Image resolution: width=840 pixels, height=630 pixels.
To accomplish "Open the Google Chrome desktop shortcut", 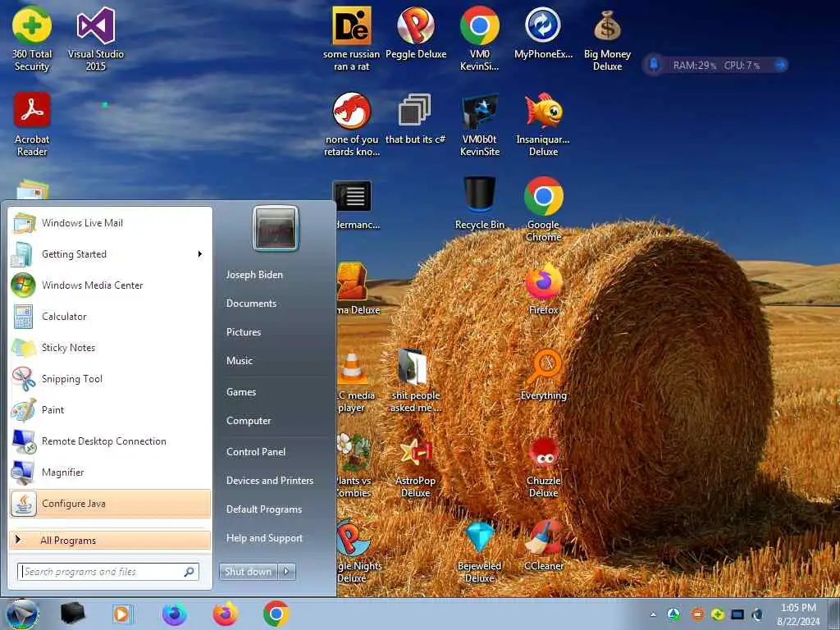I will point(543,209).
